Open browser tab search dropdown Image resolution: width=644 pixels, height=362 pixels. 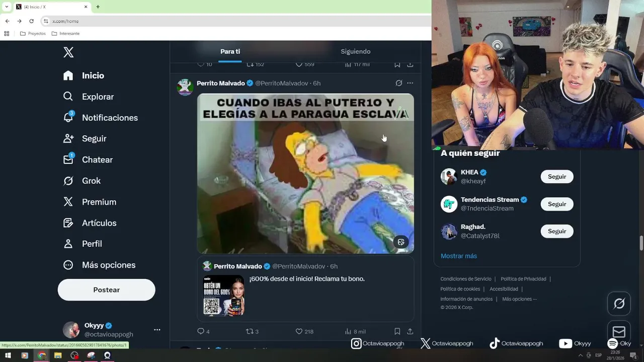click(x=7, y=7)
